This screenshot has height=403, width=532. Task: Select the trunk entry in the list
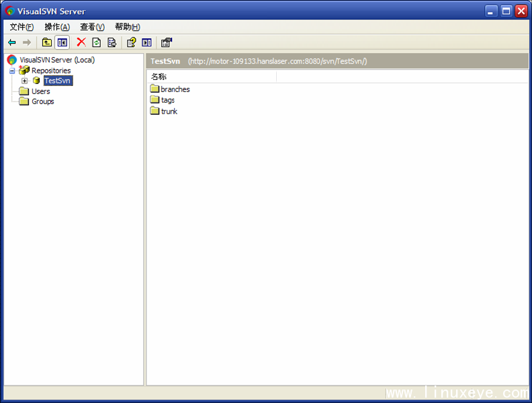pyautogui.click(x=169, y=111)
